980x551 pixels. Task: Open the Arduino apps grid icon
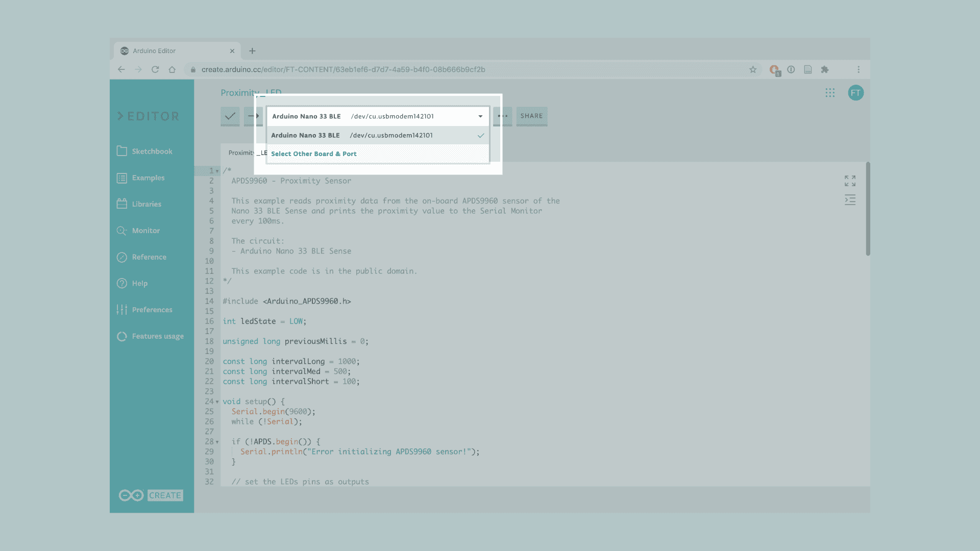pyautogui.click(x=830, y=93)
